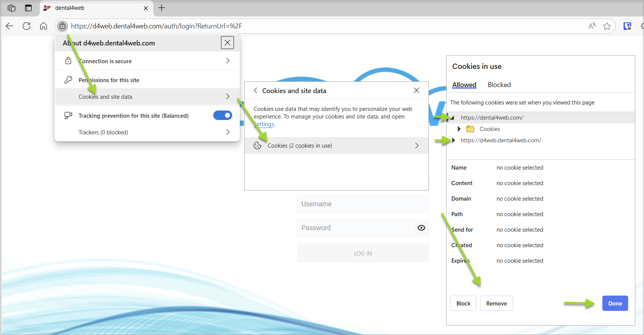Open the Settings link in cookies panel
This screenshot has width=644, height=335.
click(264, 124)
